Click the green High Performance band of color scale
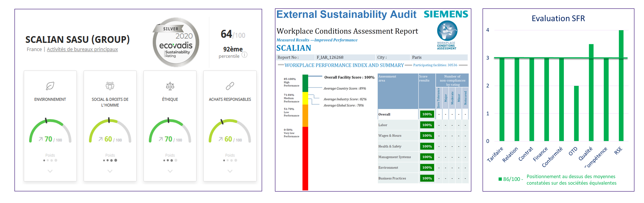This screenshot has height=203, width=644. [305, 83]
